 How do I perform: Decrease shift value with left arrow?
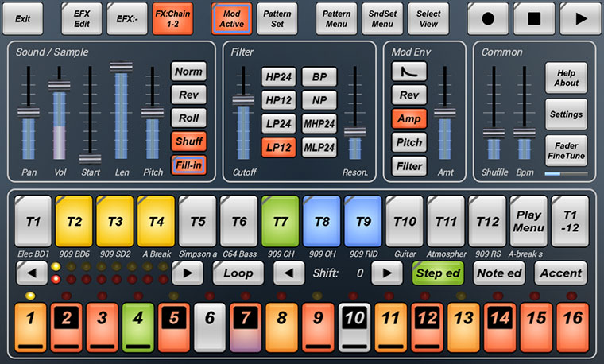pyautogui.click(x=288, y=273)
